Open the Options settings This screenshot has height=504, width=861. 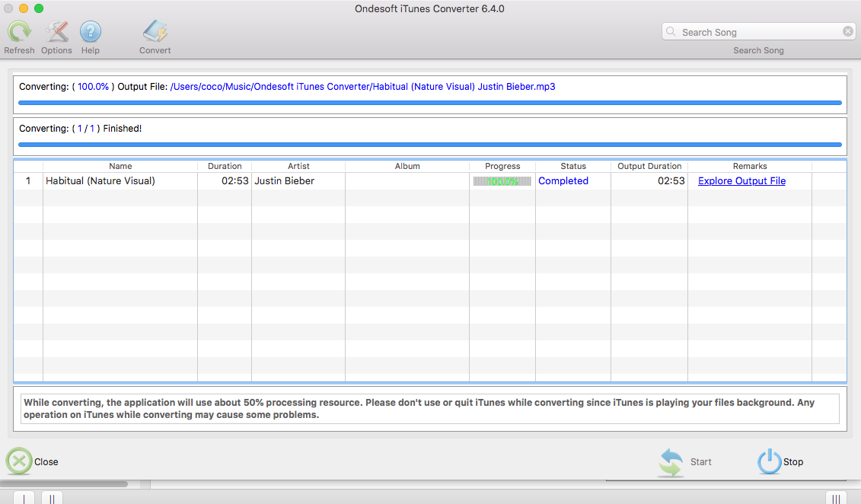click(56, 32)
